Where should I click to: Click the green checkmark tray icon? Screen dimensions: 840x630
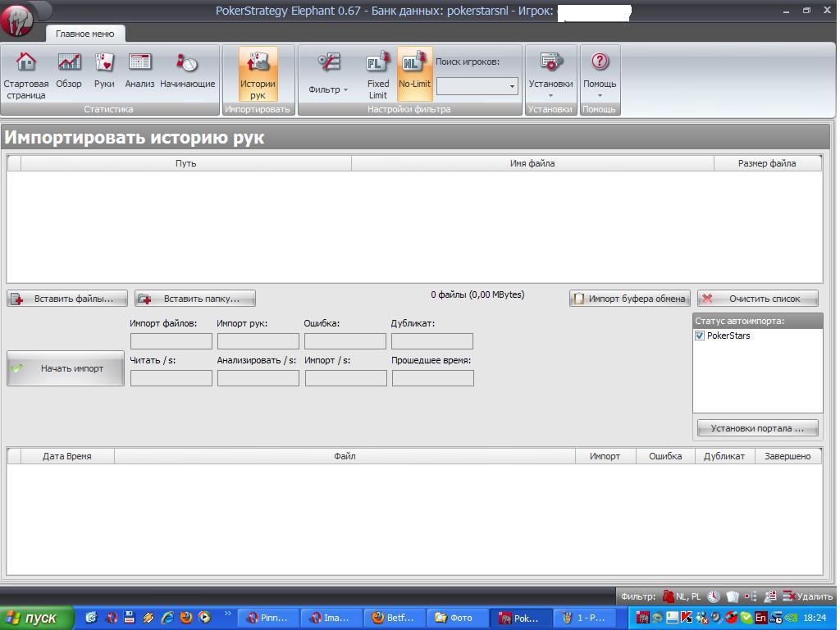pos(746,618)
